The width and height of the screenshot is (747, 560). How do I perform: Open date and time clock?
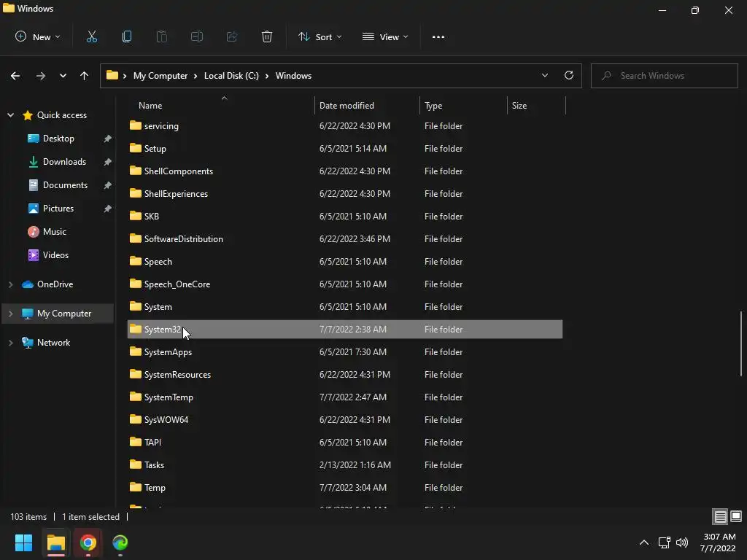(718, 542)
